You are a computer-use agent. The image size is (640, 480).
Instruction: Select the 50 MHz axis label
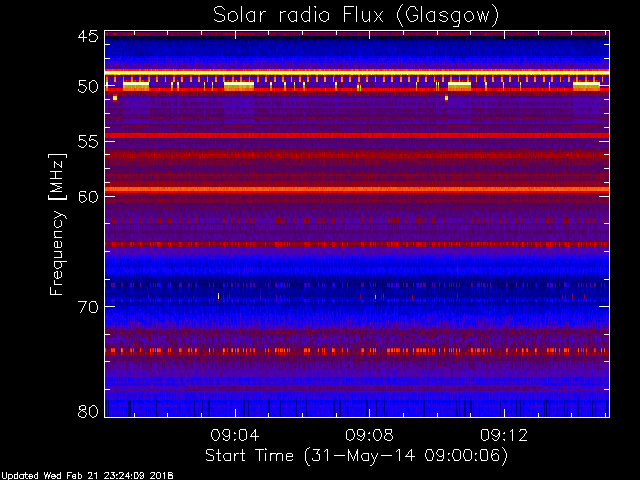click(x=88, y=87)
